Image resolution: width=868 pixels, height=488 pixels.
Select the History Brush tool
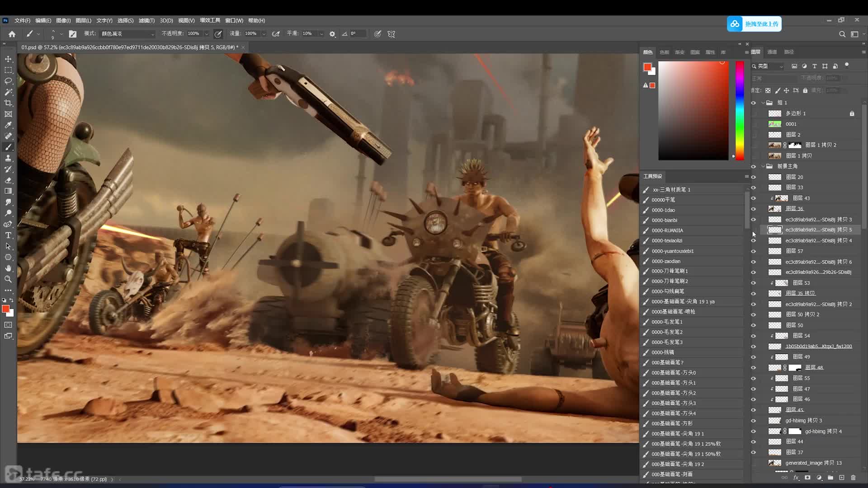(8, 169)
